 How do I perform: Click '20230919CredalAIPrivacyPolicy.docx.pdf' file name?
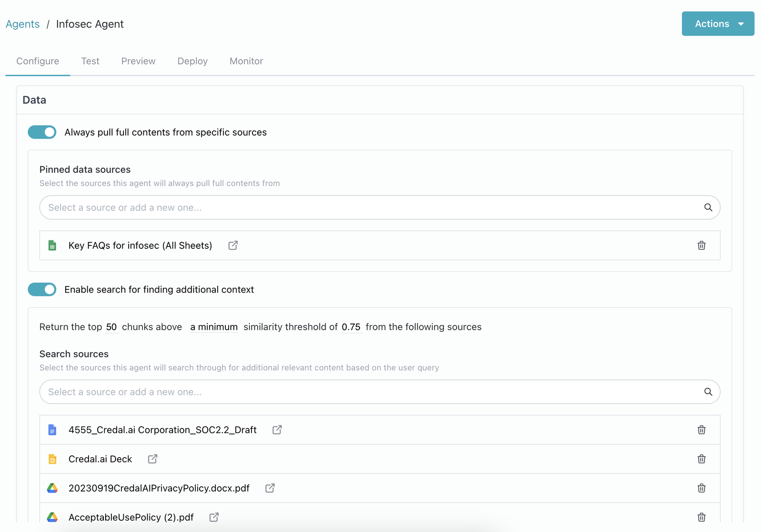[159, 488]
